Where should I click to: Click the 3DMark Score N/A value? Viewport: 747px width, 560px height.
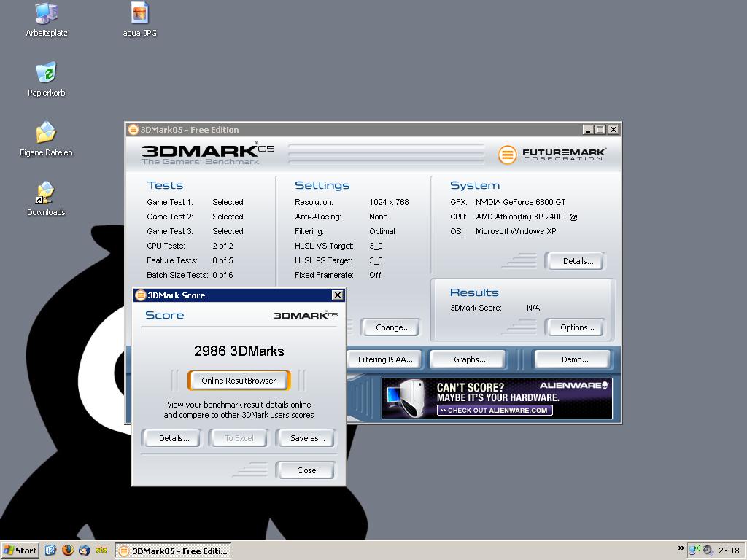(533, 308)
